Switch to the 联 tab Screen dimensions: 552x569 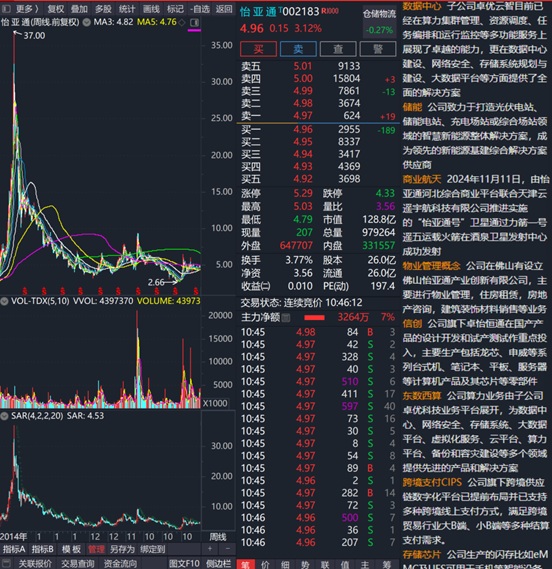pos(325,564)
